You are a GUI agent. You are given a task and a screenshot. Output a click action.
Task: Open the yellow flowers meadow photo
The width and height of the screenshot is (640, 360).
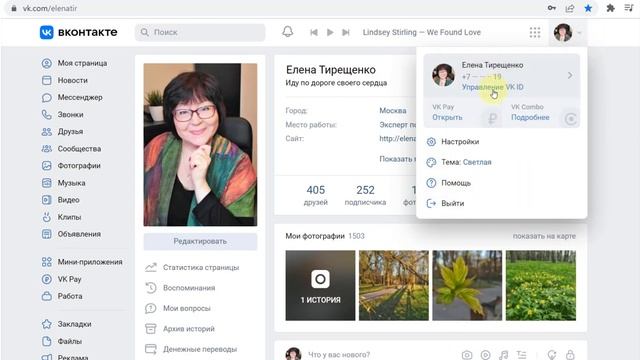pyautogui.click(x=541, y=285)
